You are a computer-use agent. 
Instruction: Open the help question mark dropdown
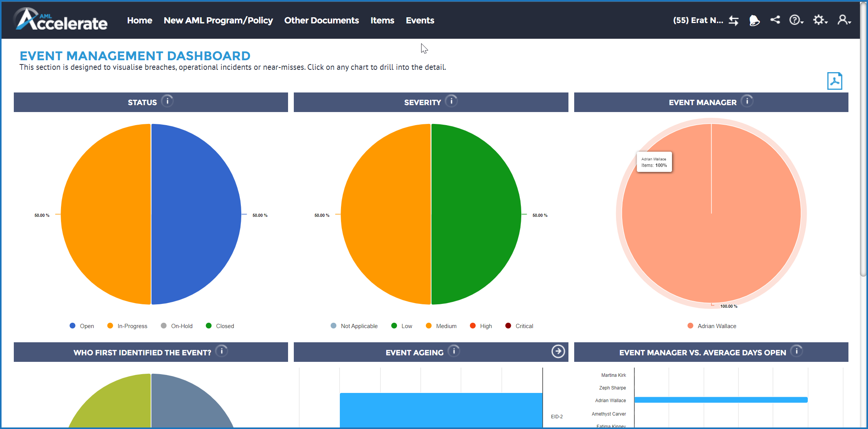tap(796, 20)
